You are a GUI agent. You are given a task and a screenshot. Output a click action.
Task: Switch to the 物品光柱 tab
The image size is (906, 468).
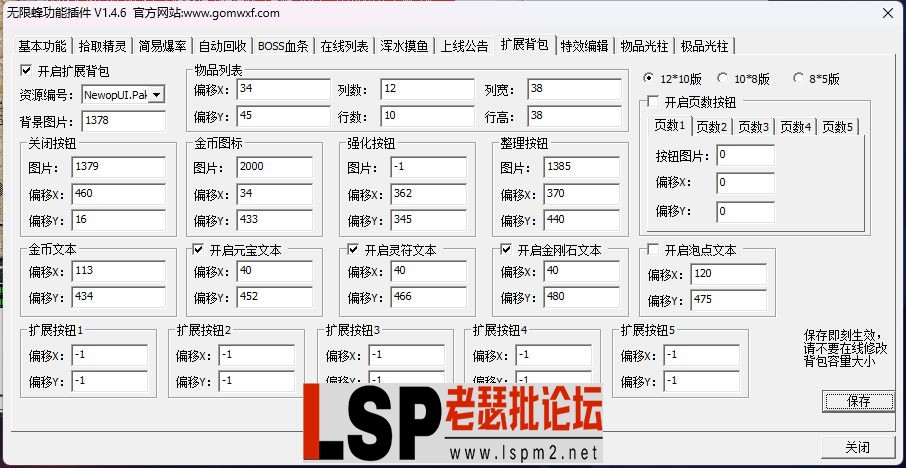click(644, 46)
